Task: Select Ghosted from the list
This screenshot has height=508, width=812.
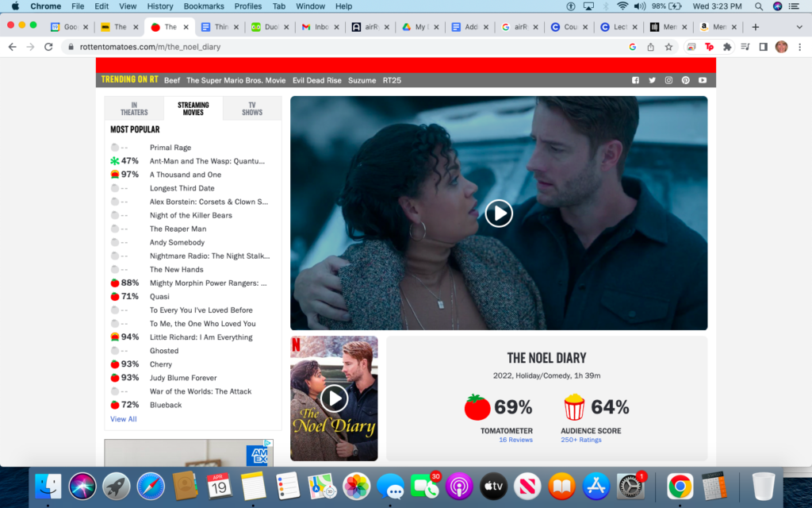Action: tap(164, 350)
